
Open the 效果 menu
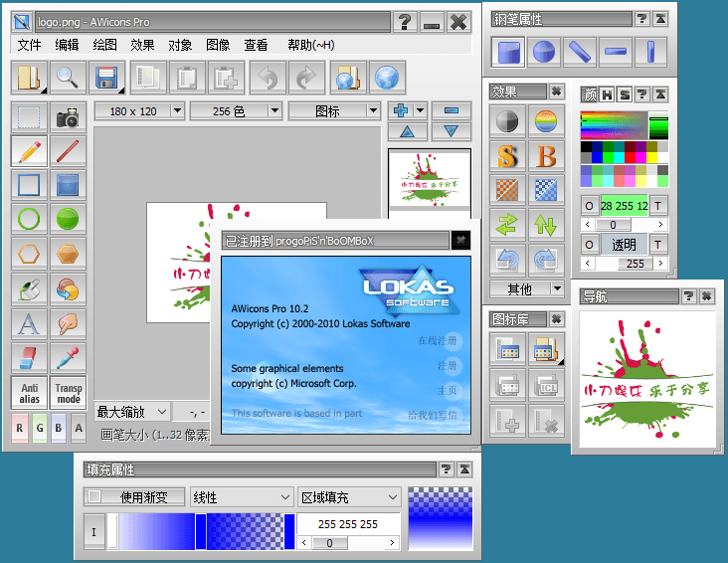click(x=142, y=45)
